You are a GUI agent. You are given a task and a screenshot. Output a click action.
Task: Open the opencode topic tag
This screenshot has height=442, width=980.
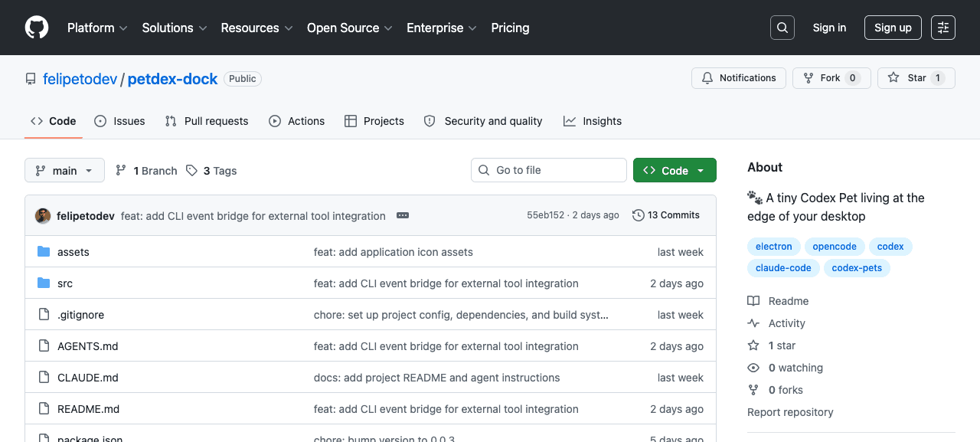click(x=835, y=247)
